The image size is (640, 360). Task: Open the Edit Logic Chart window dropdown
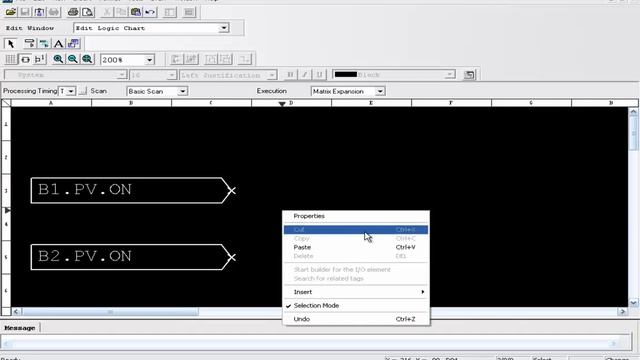click(x=224, y=28)
